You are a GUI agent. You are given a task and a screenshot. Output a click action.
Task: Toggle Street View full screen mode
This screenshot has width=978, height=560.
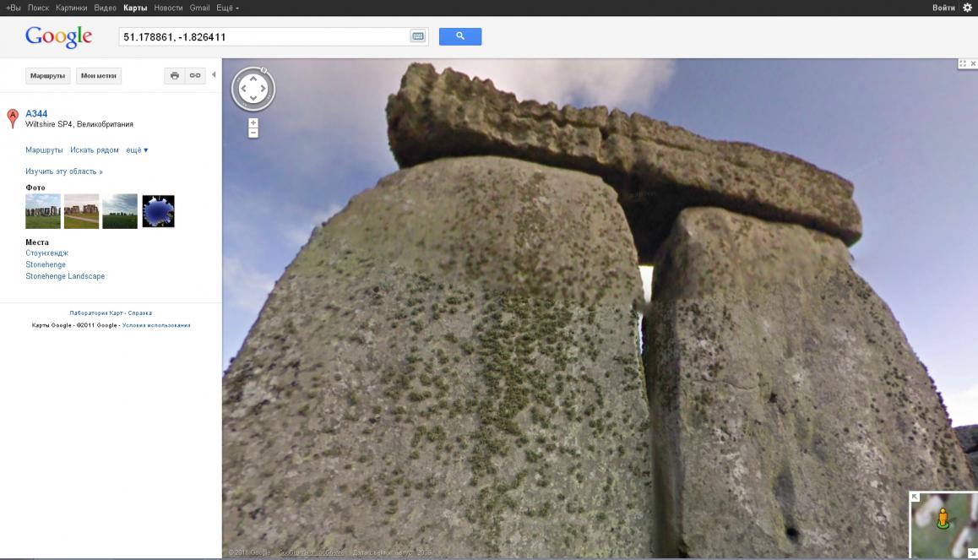point(962,63)
